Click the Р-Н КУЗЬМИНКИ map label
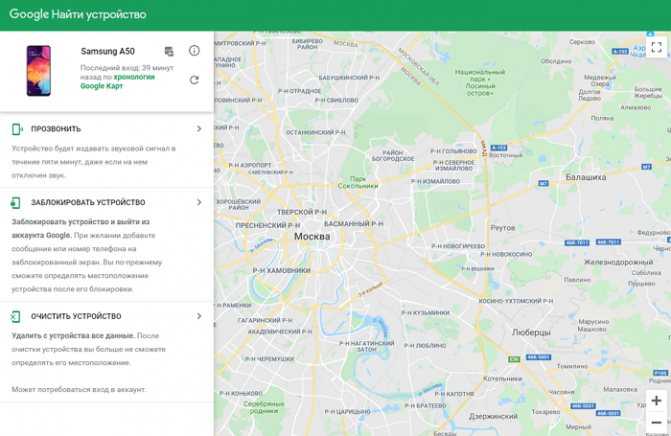Image resolution: width=671 pixels, height=436 pixels. 425,313
